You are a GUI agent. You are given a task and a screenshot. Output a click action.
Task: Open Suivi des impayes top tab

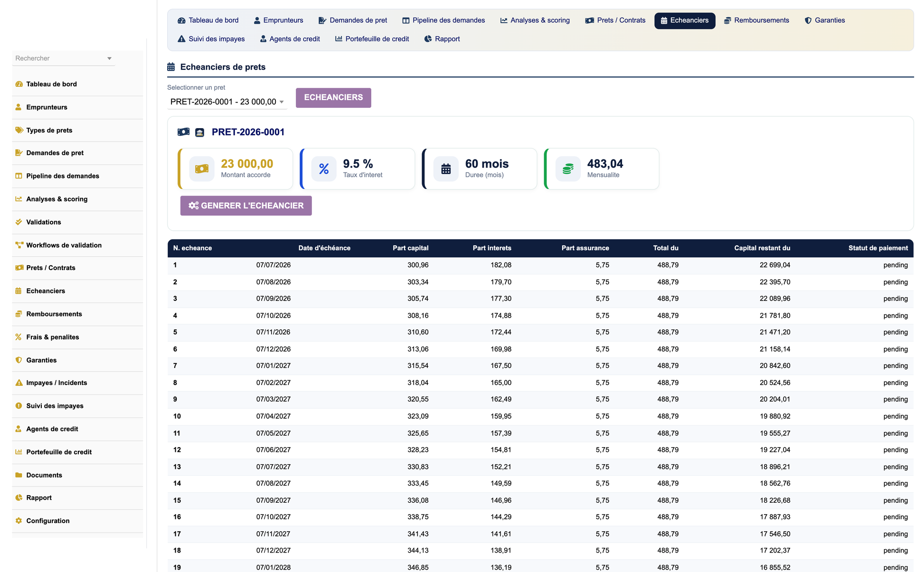[x=211, y=39]
